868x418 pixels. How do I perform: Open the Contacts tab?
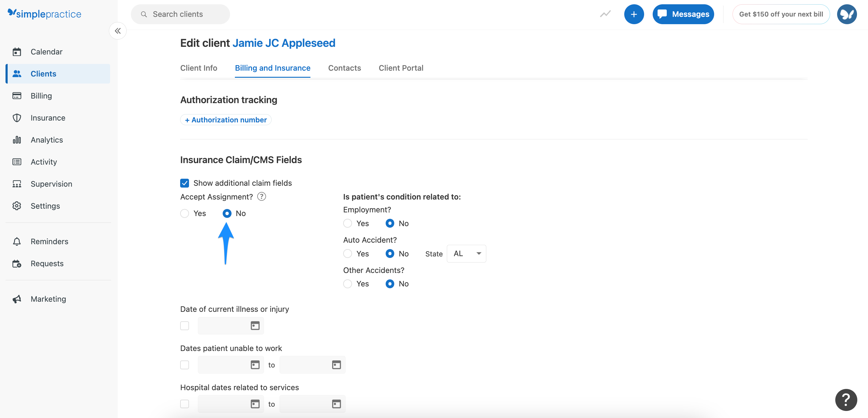344,68
